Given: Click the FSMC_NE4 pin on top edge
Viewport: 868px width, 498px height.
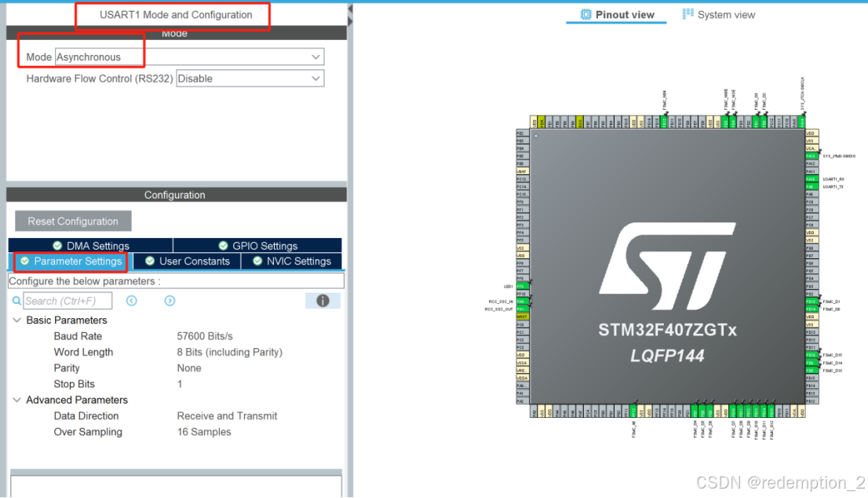Looking at the screenshot, I should 664,122.
